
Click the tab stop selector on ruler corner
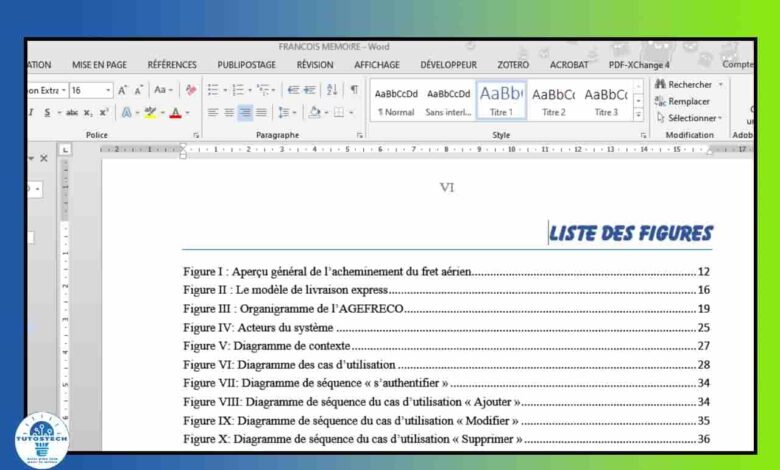tap(65, 150)
